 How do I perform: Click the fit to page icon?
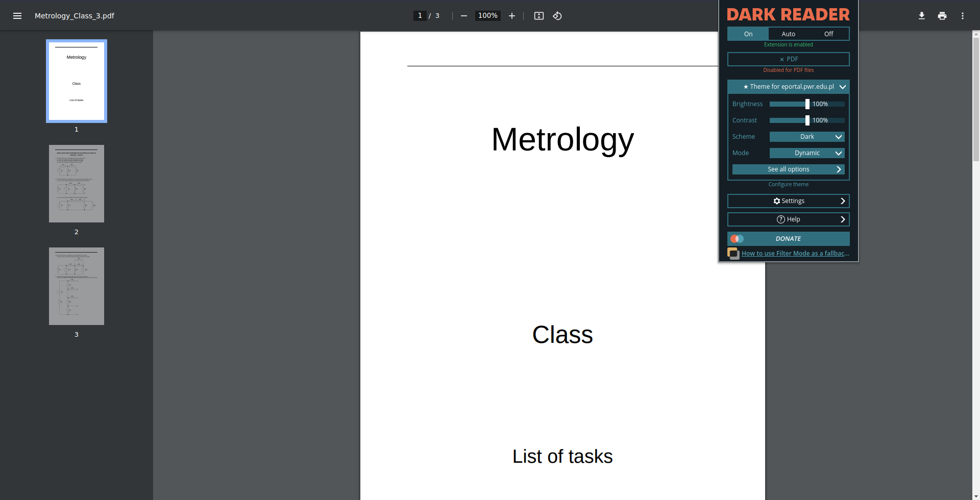coord(539,16)
